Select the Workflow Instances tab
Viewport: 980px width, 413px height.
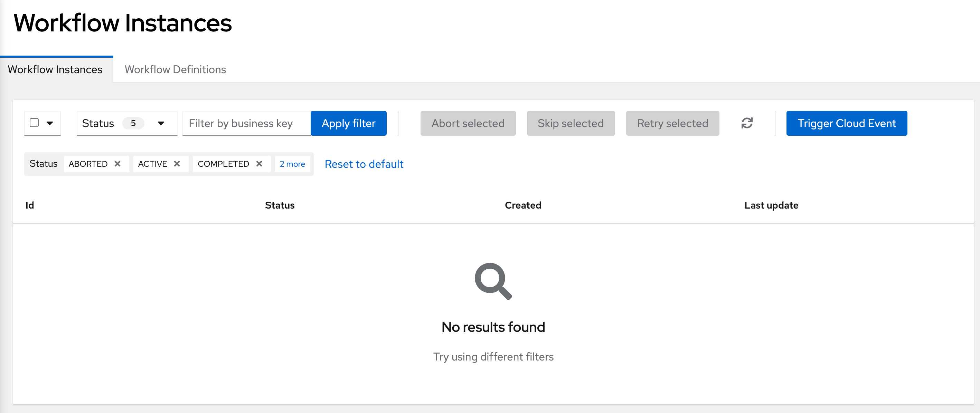pos(55,70)
